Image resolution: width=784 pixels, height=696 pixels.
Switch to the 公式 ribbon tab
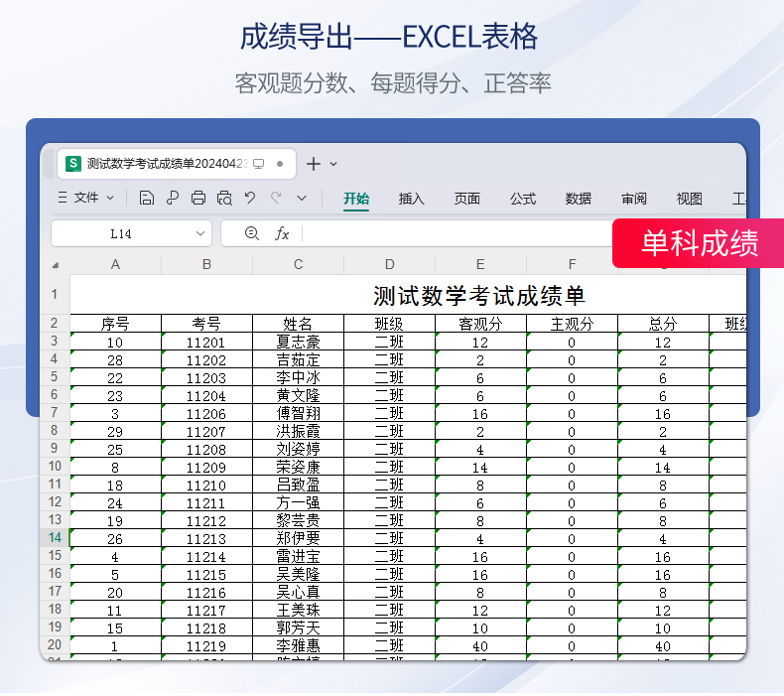click(523, 199)
